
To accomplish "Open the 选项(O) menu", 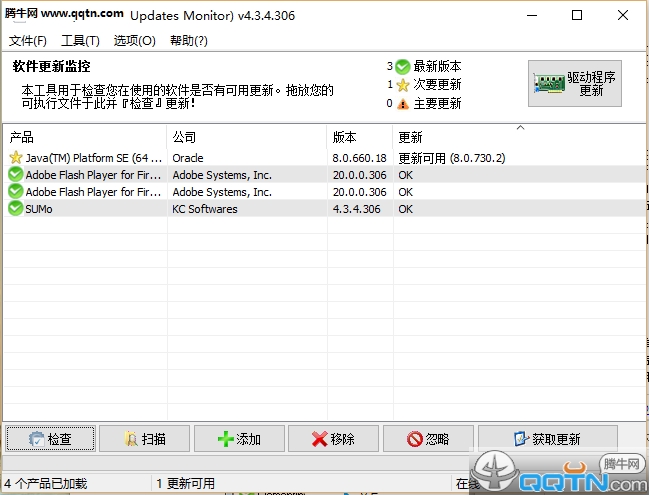I will [135, 41].
